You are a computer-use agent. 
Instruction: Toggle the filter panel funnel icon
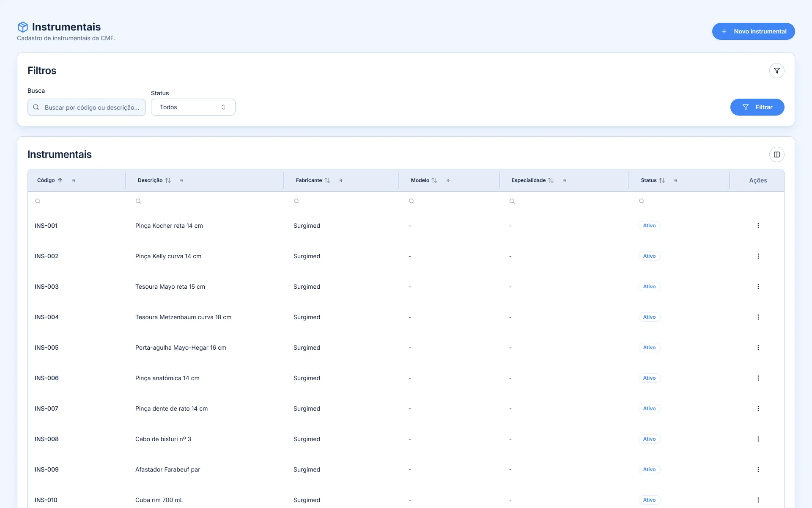pyautogui.click(x=776, y=71)
